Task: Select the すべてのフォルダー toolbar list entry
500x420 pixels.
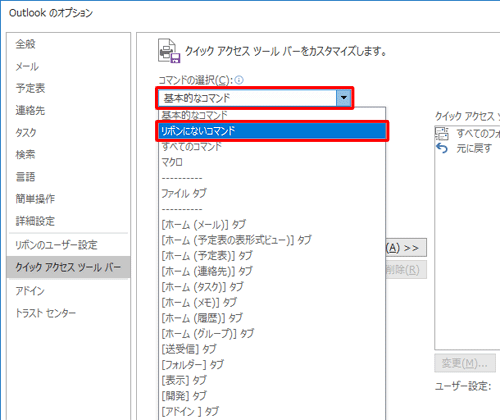Action: click(x=467, y=133)
